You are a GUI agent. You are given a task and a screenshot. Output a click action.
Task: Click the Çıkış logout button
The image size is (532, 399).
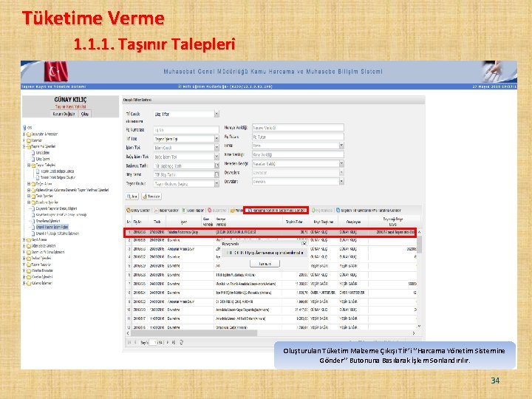coord(85,114)
